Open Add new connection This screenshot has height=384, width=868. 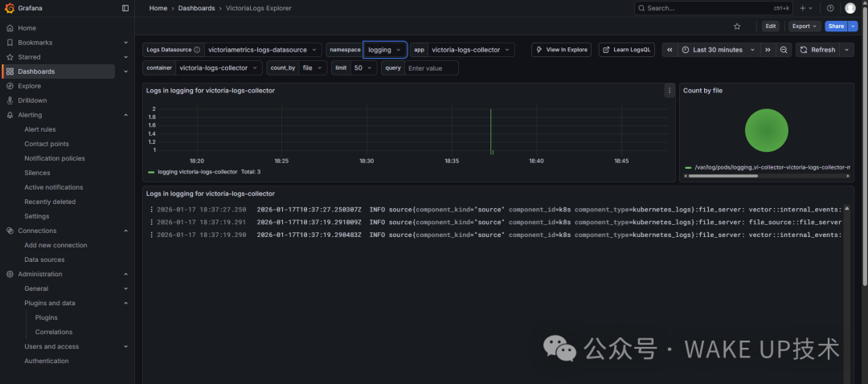[x=55, y=245]
